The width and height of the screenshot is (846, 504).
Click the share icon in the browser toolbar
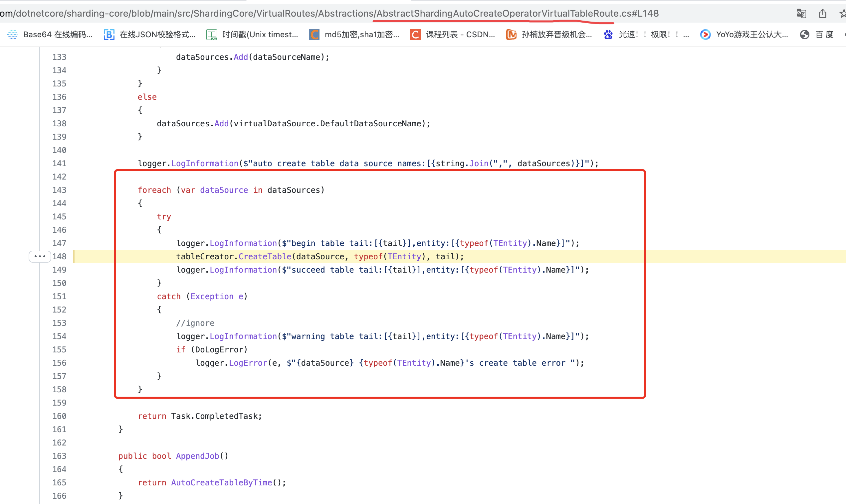click(x=823, y=14)
